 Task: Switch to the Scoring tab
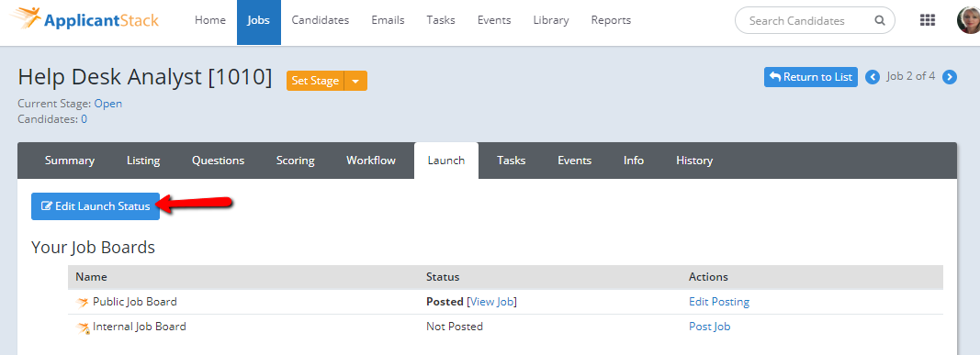(295, 161)
